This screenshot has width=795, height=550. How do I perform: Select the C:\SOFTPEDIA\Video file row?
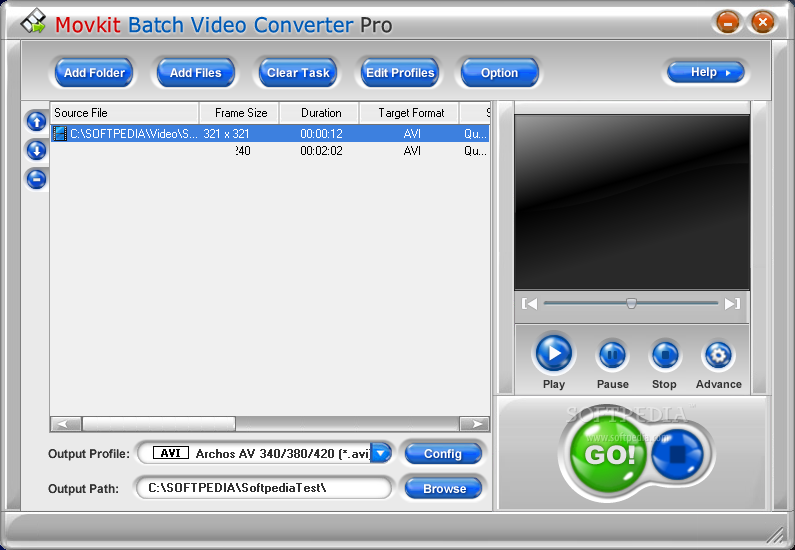point(270,134)
